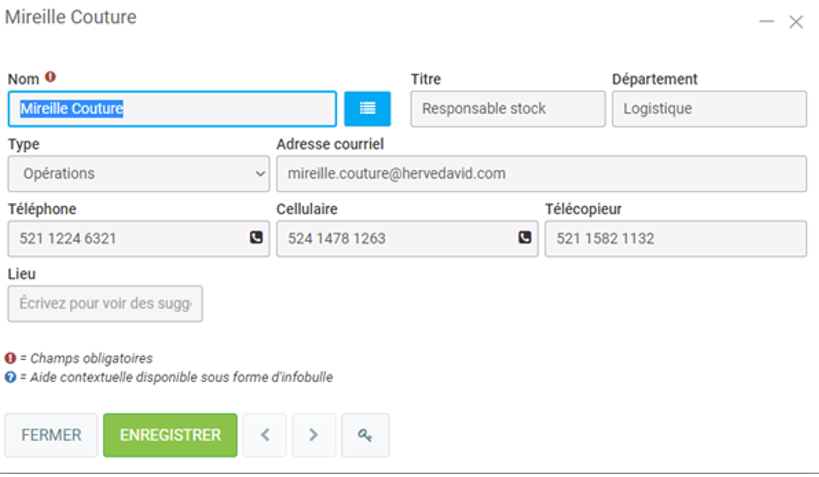Viewport: 819px width, 477px height.
Task: Open the Type dropdown showing Opérations
Action: click(138, 173)
